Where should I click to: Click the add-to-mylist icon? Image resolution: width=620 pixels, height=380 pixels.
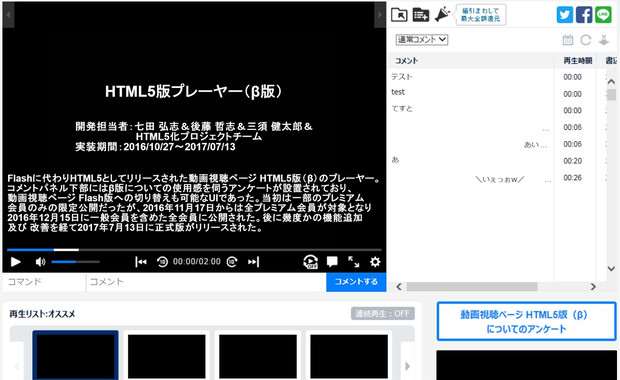(421, 15)
